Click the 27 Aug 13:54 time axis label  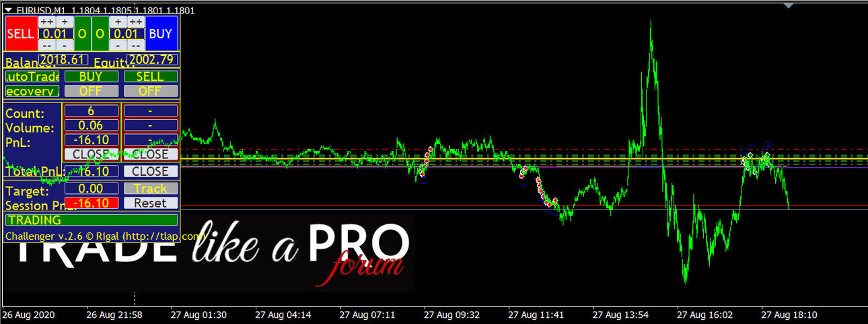coord(620,315)
